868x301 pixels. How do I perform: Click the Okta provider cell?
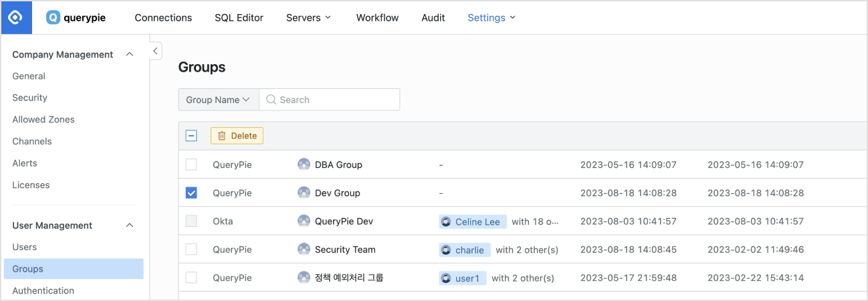[223, 221]
